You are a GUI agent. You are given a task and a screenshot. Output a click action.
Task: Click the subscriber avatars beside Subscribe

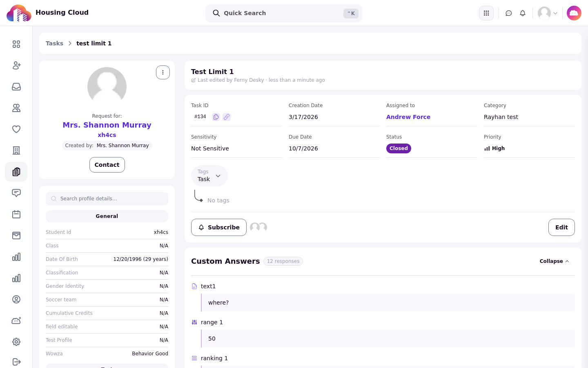click(x=258, y=227)
